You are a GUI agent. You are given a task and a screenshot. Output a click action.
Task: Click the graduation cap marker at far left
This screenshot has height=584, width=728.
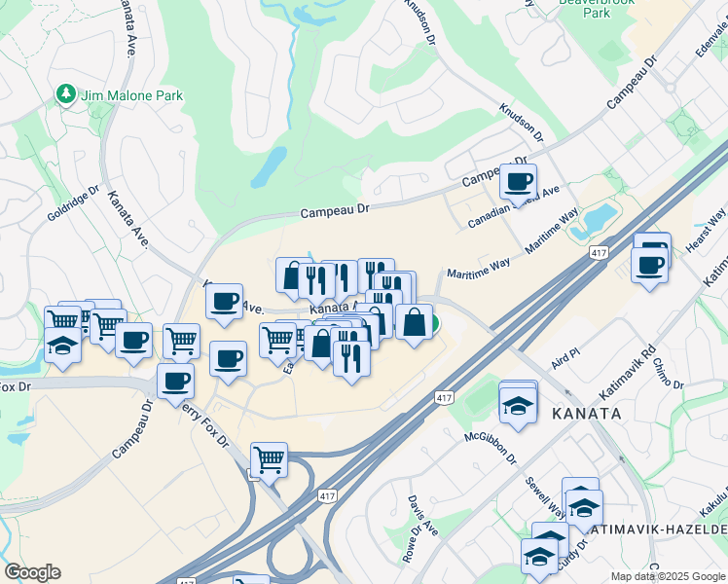click(62, 346)
